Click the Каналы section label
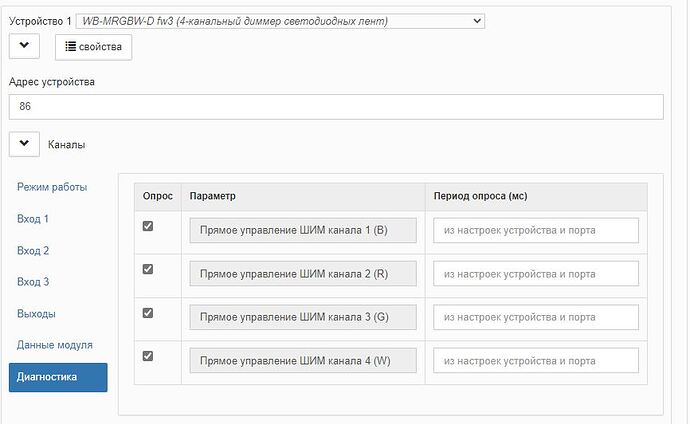 point(66,145)
